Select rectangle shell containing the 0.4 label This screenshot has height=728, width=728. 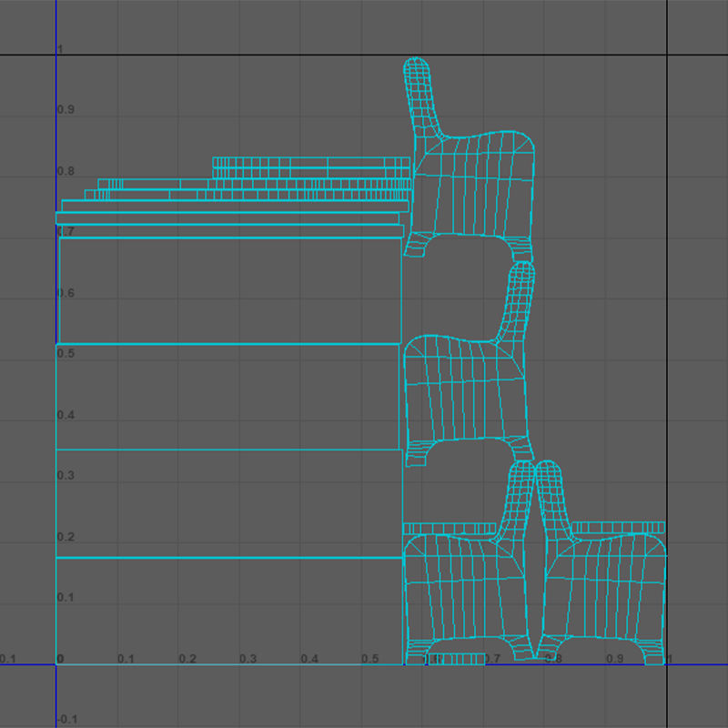click(x=227, y=397)
